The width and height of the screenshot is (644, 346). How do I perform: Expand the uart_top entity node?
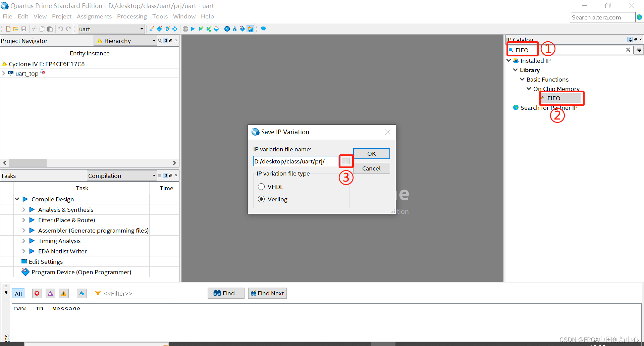(x=4, y=73)
